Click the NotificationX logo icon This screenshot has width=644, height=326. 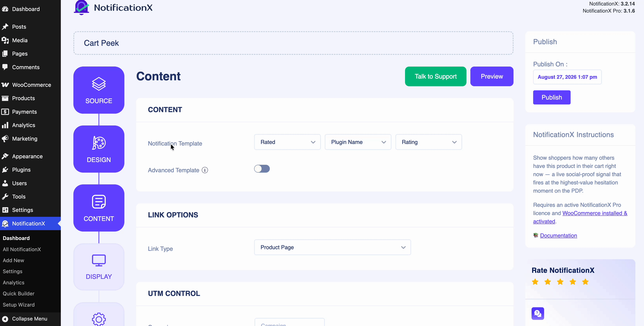click(81, 7)
